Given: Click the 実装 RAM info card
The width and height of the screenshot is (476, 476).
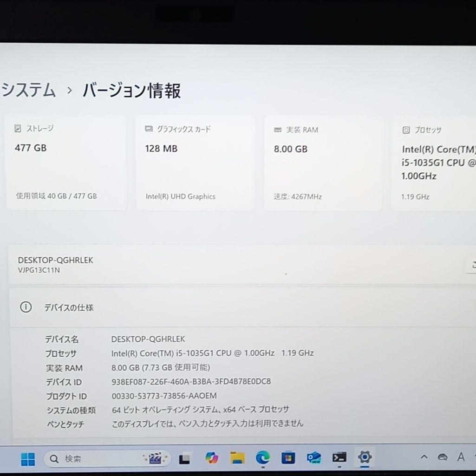Looking at the screenshot, I should pyautogui.click(x=323, y=163).
